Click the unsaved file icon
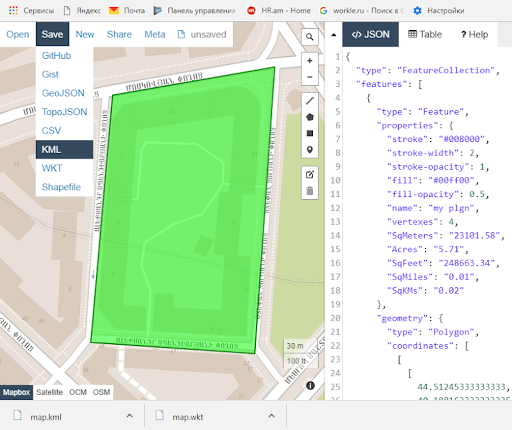The width and height of the screenshot is (512, 430). coord(181,34)
